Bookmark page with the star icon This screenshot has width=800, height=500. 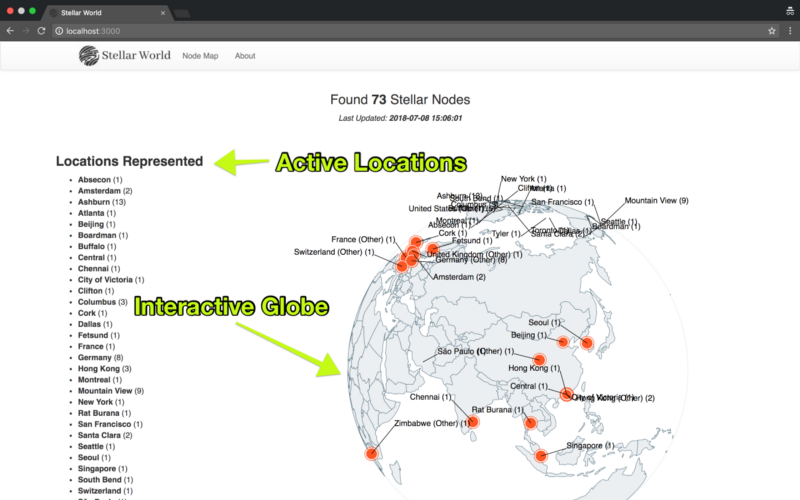772,31
